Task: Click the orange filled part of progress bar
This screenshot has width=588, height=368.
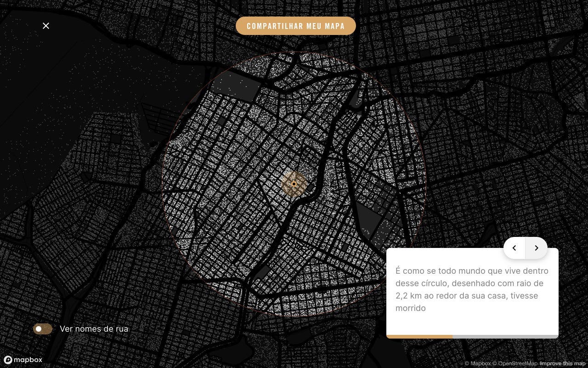Action: pyautogui.click(x=419, y=337)
